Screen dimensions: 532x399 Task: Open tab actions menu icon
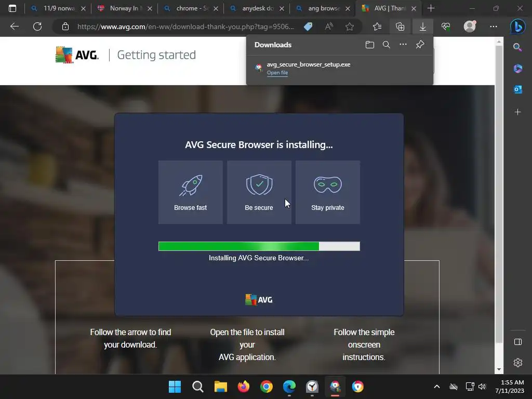12,8
